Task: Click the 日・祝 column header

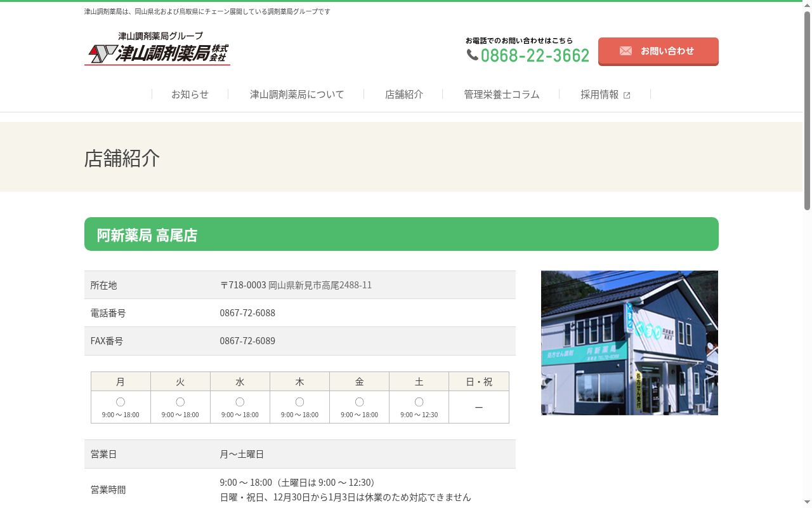Action: coord(479,382)
